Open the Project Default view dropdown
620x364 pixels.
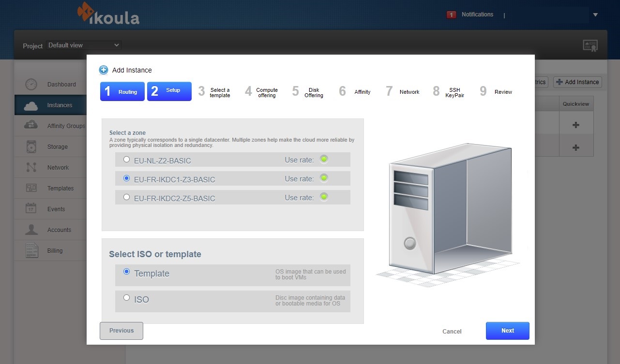tap(84, 45)
